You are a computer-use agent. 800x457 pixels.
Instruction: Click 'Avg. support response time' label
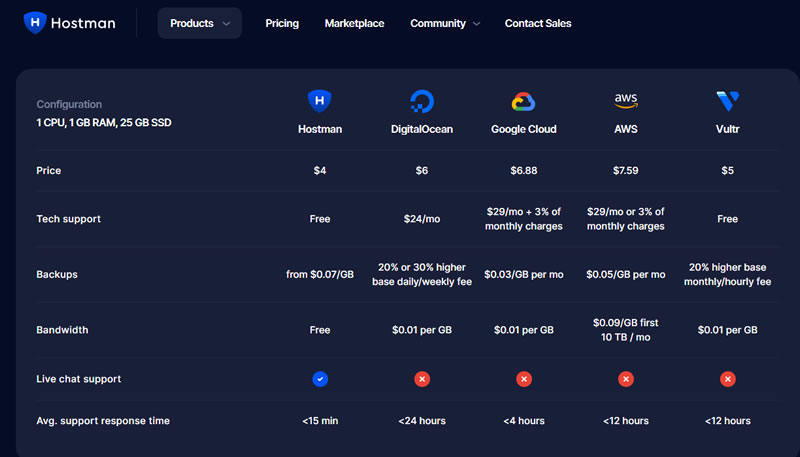point(103,421)
